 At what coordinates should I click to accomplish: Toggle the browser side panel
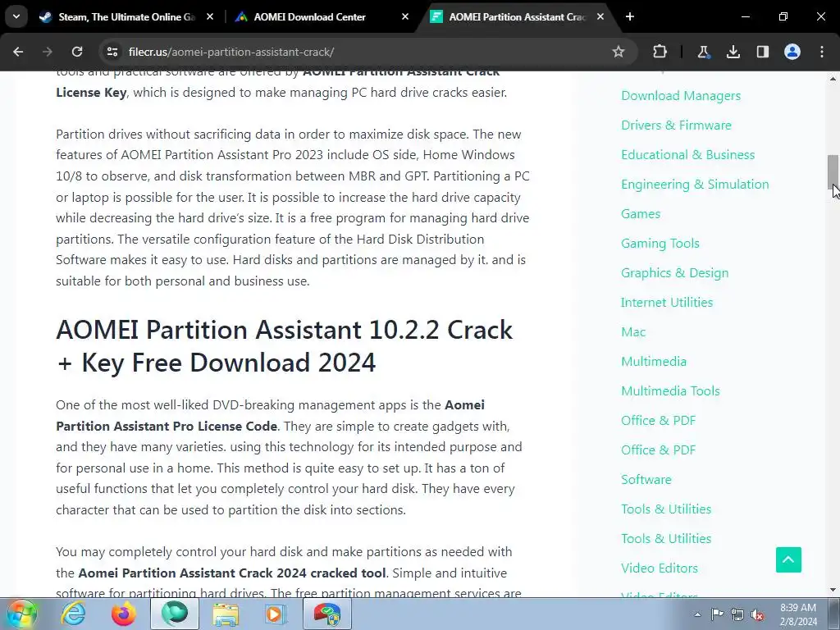[763, 52]
